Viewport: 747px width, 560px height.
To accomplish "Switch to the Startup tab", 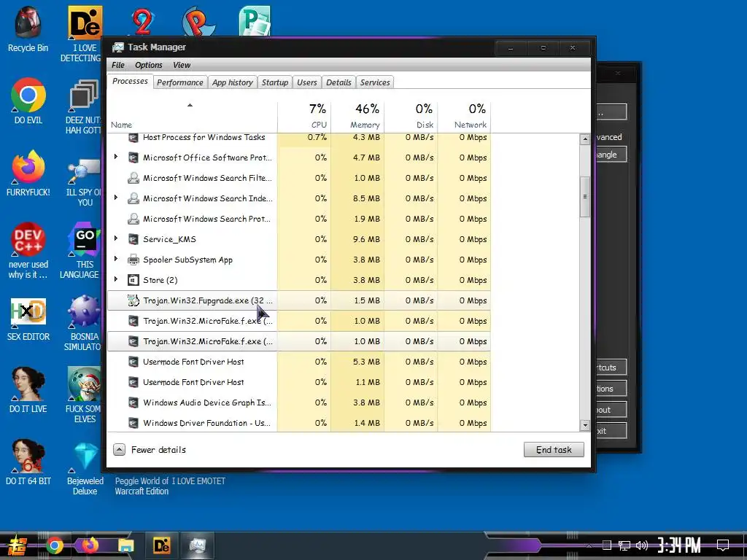I will pos(275,82).
